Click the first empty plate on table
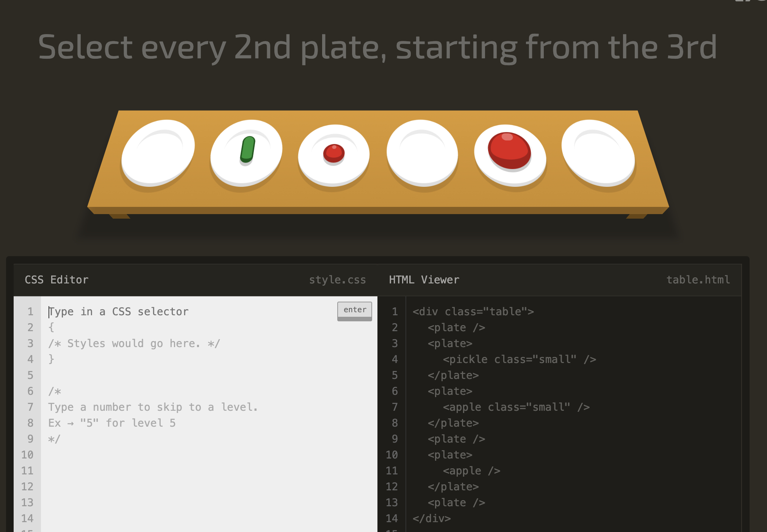Viewport: 767px width, 532px height. tap(158, 152)
